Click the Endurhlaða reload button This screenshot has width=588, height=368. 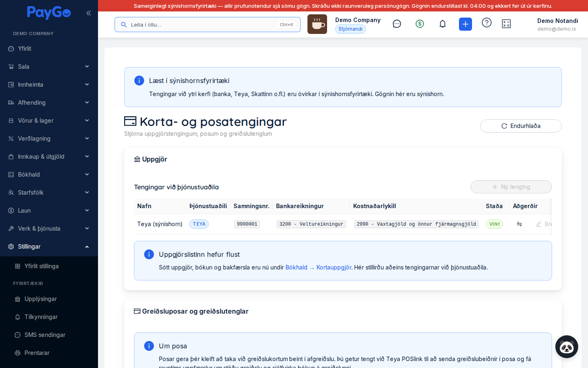point(521,126)
